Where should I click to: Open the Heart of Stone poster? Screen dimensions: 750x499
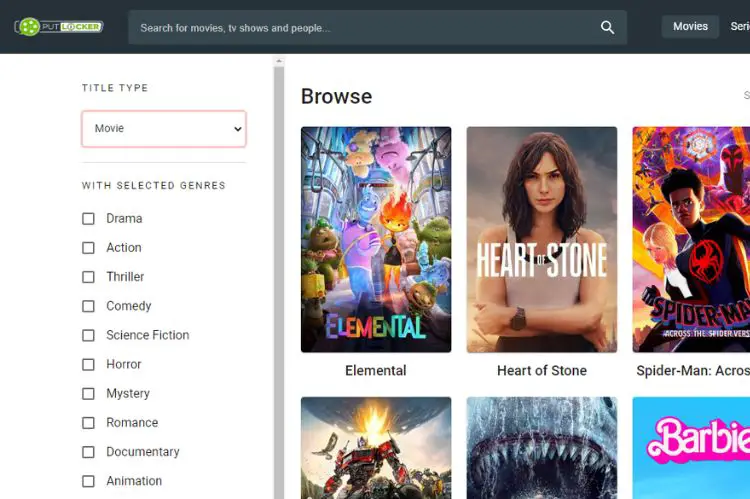(x=542, y=239)
